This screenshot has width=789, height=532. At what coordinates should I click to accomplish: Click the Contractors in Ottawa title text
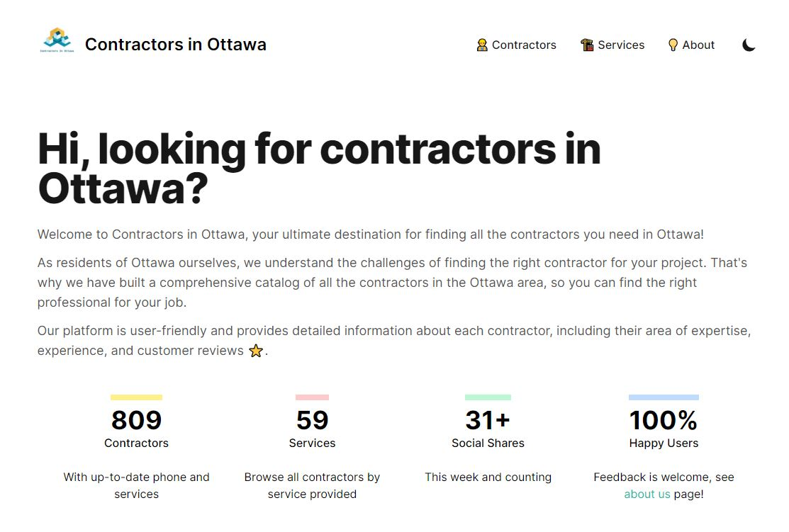pos(175,44)
